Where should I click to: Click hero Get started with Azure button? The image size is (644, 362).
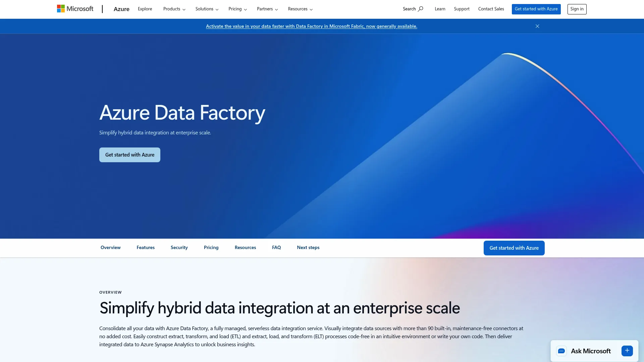(130, 155)
